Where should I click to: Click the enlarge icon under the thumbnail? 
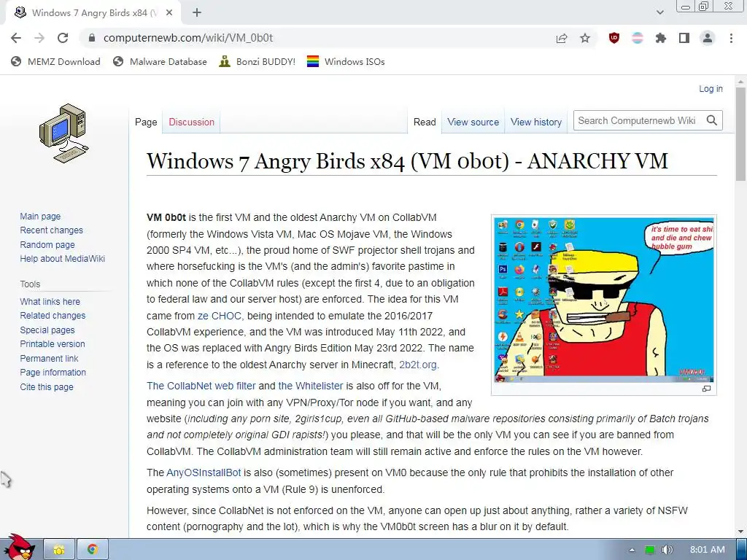(x=706, y=389)
